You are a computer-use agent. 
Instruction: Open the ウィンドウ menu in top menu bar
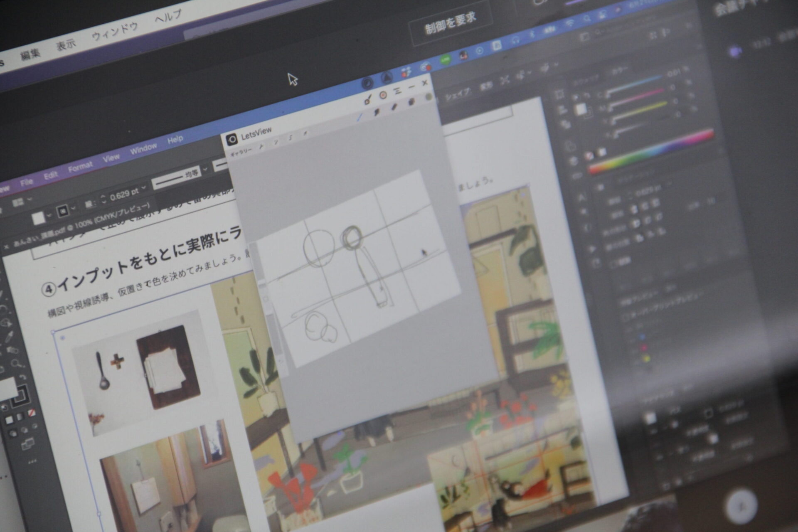(115, 30)
